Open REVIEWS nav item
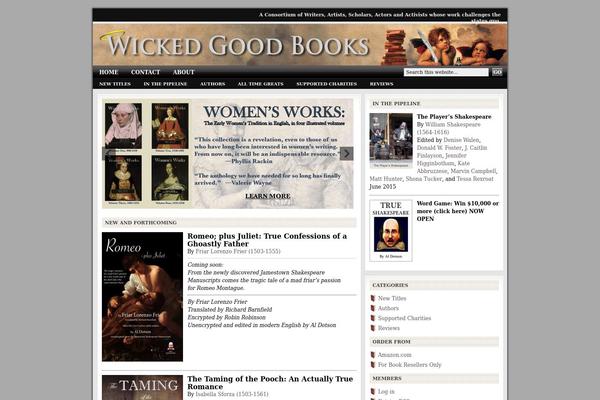The width and height of the screenshot is (600, 400). pyautogui.click(x=381, y=84)
